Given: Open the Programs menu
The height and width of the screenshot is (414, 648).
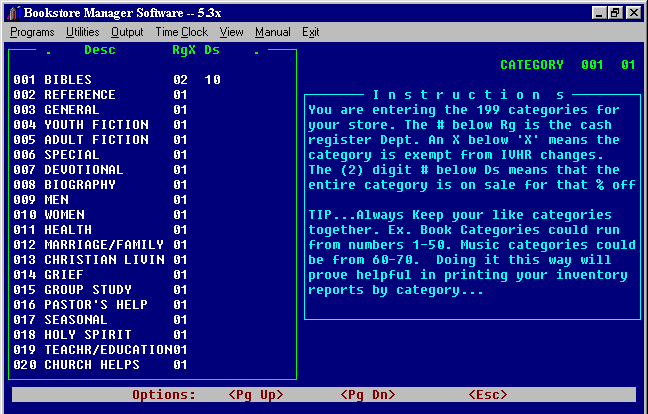Looking at the screenshot, I should tap(32, 32).
